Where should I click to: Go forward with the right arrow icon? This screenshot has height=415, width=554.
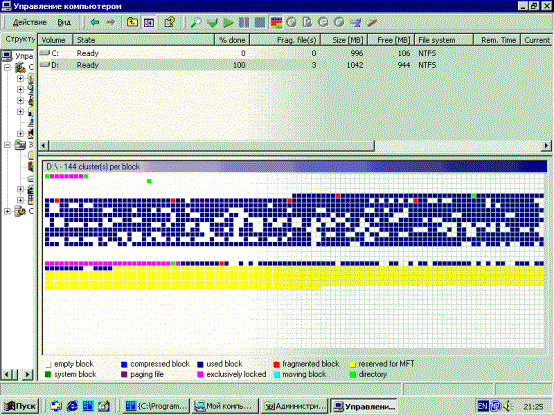click(111, 23)
